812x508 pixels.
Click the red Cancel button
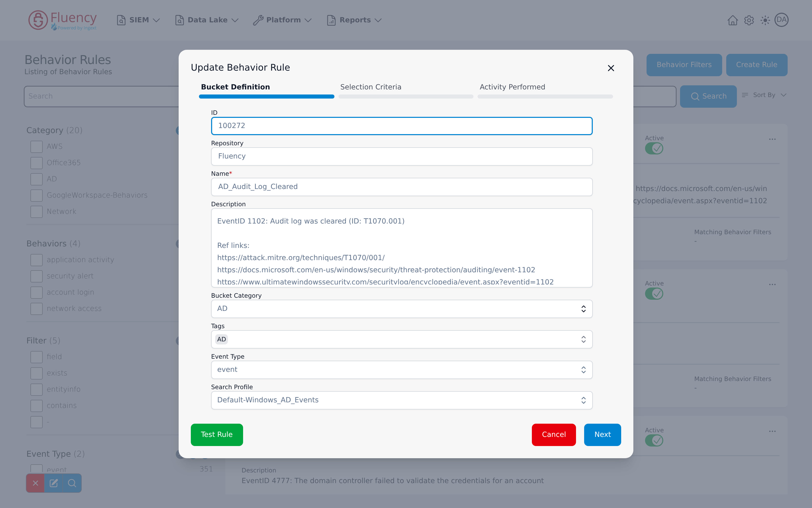pyautogui.click(x=554, y=435)
